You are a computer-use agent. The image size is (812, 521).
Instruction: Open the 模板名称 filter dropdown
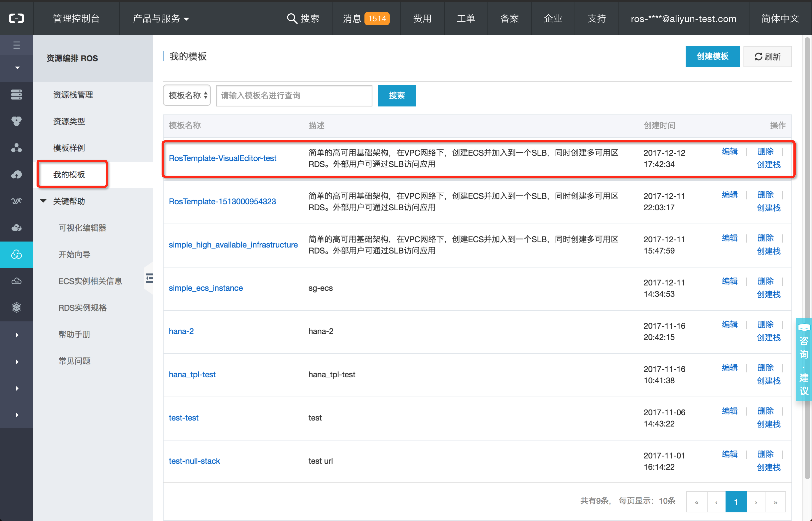point(187,95)
